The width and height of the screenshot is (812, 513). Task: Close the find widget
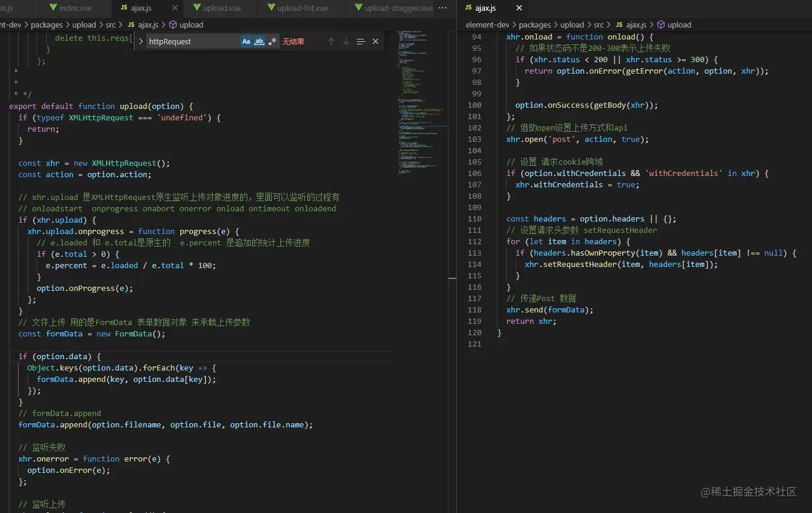[375, 41]
